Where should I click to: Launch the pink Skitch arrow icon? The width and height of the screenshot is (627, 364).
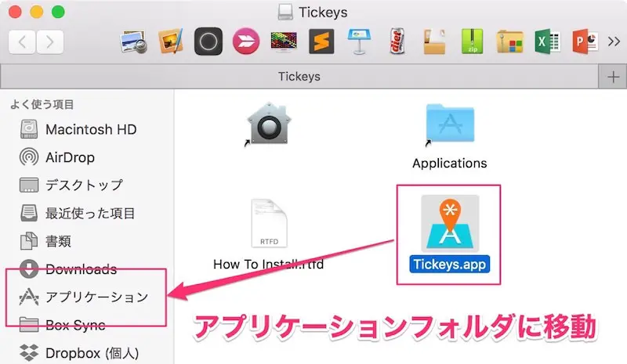pyautogui.click(x=246, y=41)
